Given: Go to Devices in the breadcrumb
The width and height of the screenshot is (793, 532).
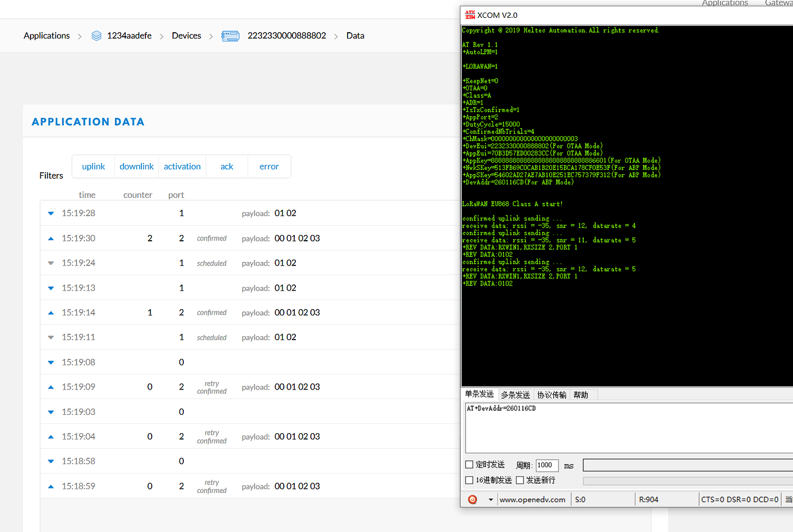Looking at the screenshot, I should pyautogui.click(x=186, y=36).
